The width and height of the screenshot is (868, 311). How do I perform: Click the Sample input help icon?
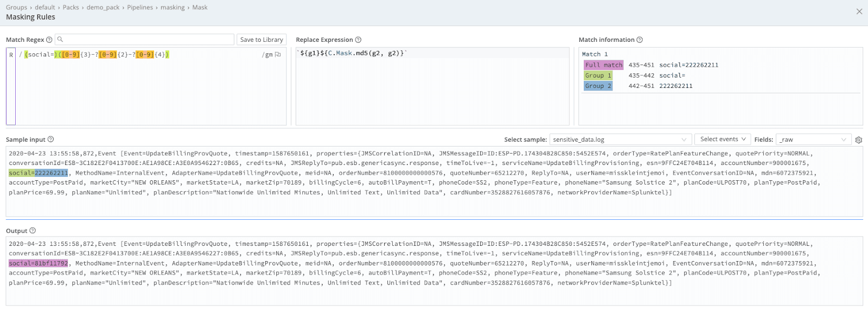tap(51, 139)
